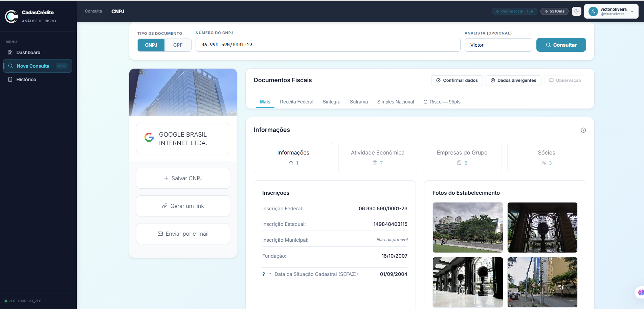The height and width of the screenshot is (309, 644).
Task: Switch document type to CPF
Action: pos(178,45)
